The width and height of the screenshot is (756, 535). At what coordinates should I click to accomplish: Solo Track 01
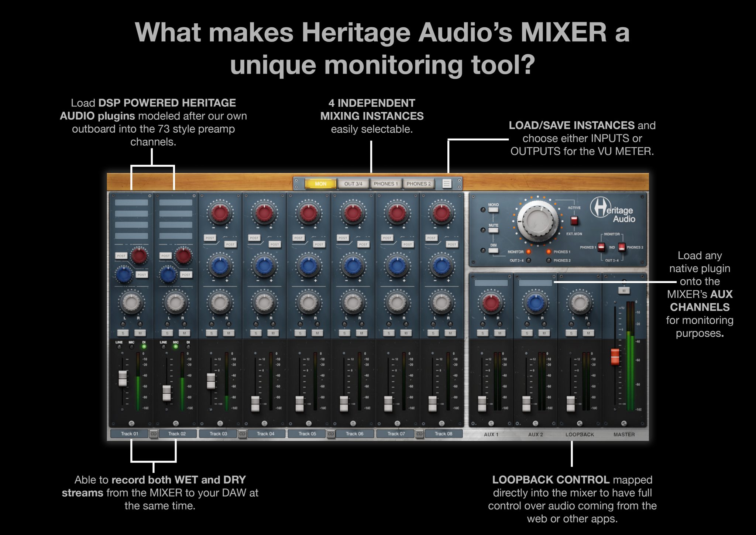click(123, 333)
